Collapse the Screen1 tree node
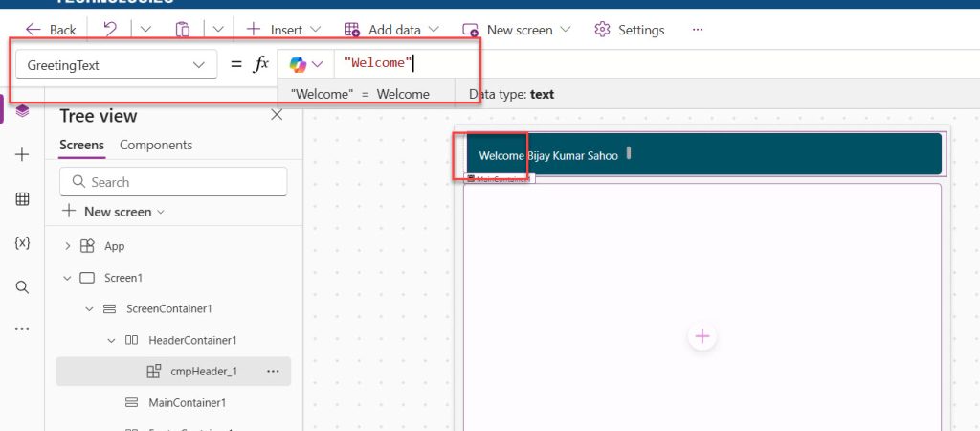Image resolution: width=980 pixels, height=431 pixels. pos(68,278)
